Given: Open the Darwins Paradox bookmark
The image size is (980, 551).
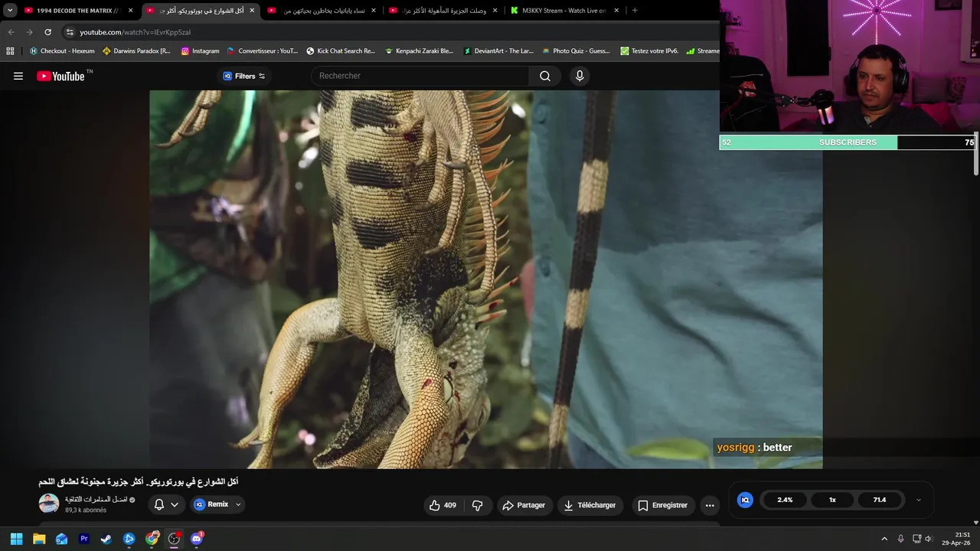Looking at the screenshot, I should tap(136, 51).
